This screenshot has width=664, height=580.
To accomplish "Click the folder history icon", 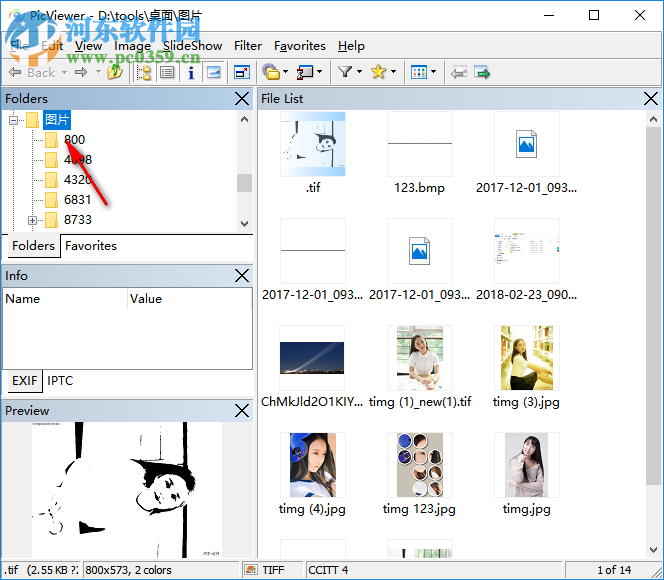I will 271,72.
